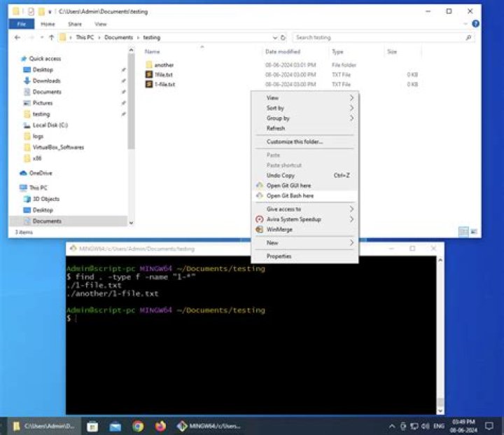This screenshot has height=435, width=504.
Task: Open the Mail app on the taskbar
Action: coord(115,427)
